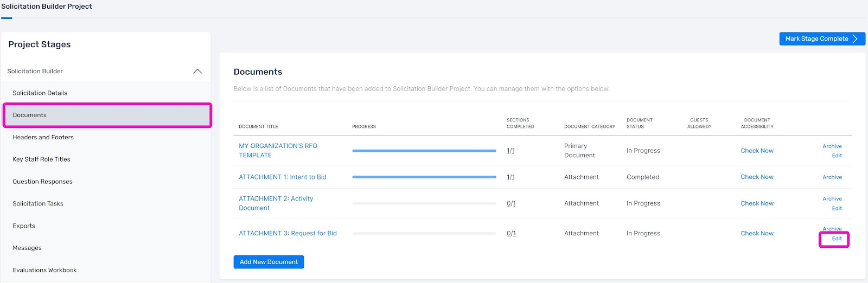Screen dimensions: 868x283
Task: Edit Attachment 2: Activity Document
Action: point(837,208)
